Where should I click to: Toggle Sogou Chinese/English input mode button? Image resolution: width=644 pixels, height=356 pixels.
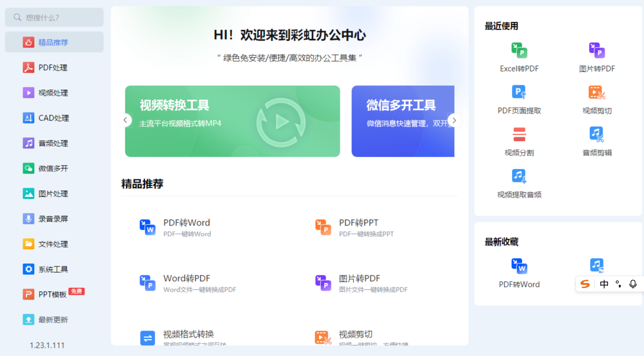(604, 284)
